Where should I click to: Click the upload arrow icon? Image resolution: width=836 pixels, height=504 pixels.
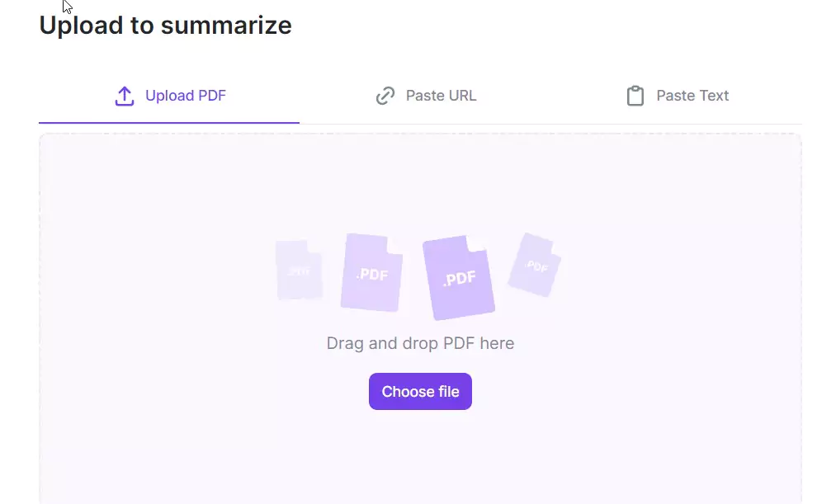[x=125, y=96]
